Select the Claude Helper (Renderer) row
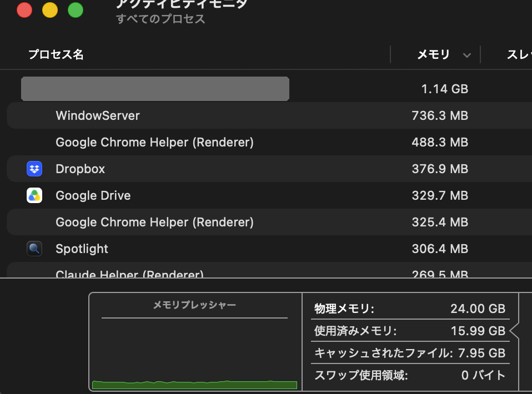Viewport: 532px width, 394px height. pos(269,270)
